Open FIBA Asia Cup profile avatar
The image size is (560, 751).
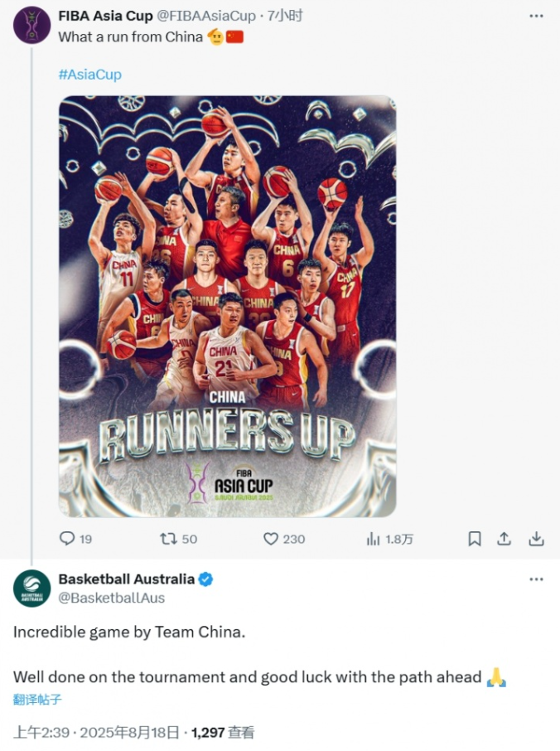click(31, 25)
